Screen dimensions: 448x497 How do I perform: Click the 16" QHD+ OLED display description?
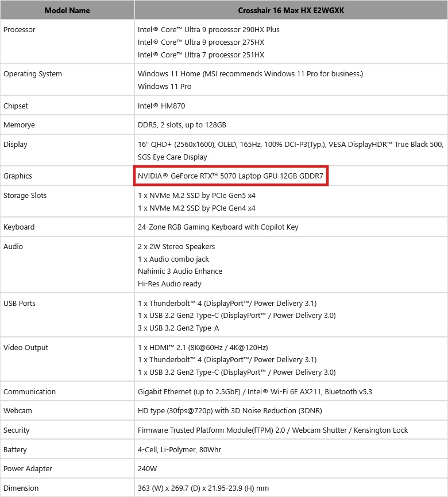click(290, 144)
